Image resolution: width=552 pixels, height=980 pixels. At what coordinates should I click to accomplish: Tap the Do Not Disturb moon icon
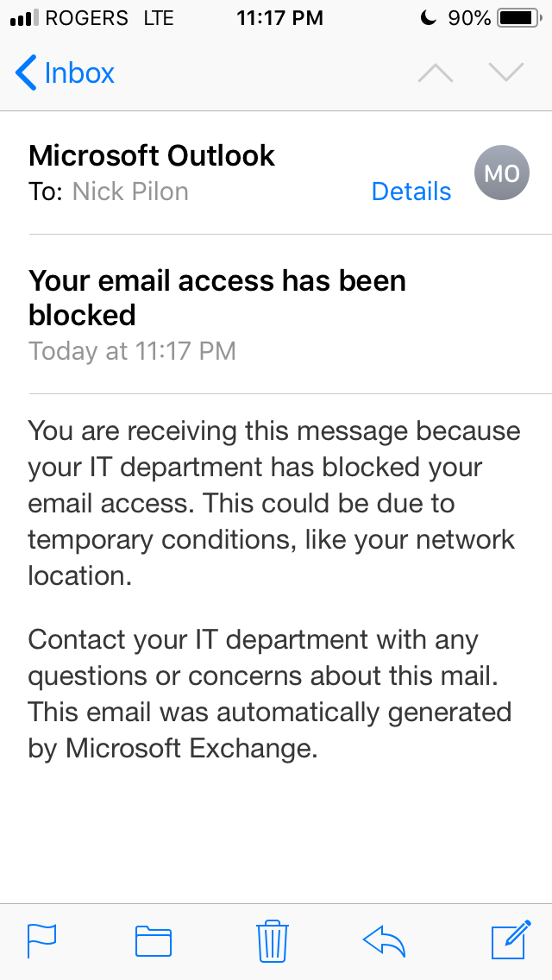pyautogui.click(x=428, y=17)
